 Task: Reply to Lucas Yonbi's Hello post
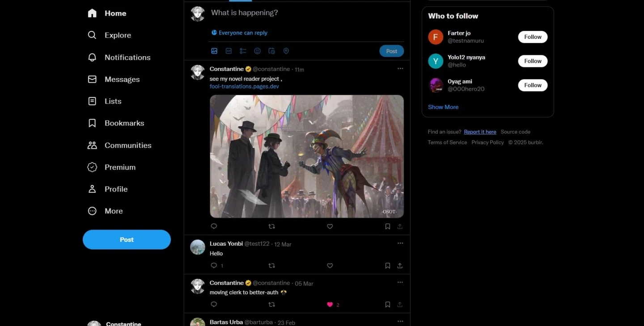214,265
